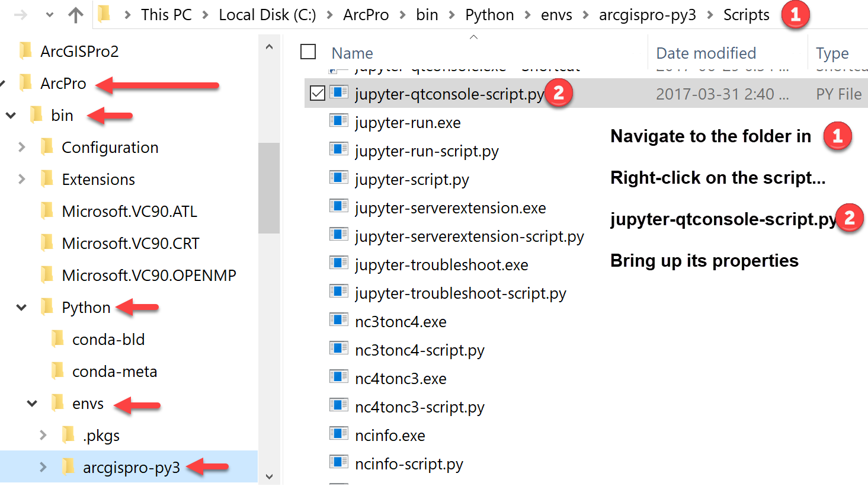Open the Extensions folder label in the tree
Screen dimensions: 868x486
tap(98, 180)
